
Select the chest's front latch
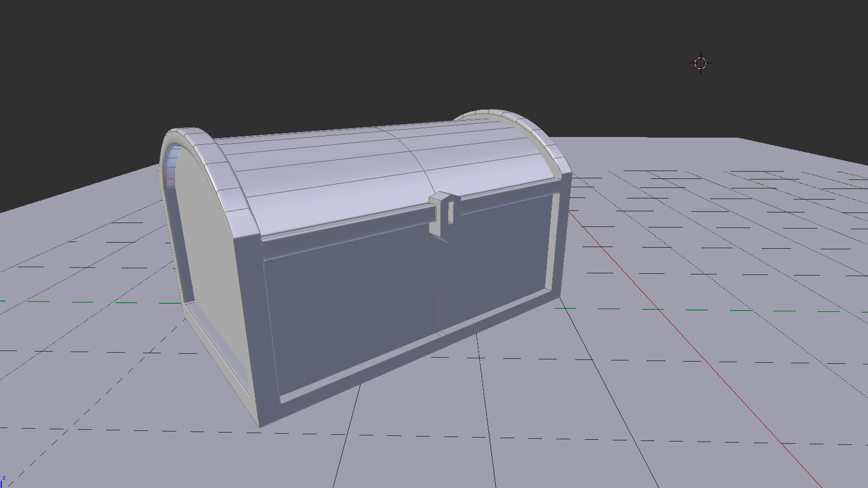coord(444,216)
